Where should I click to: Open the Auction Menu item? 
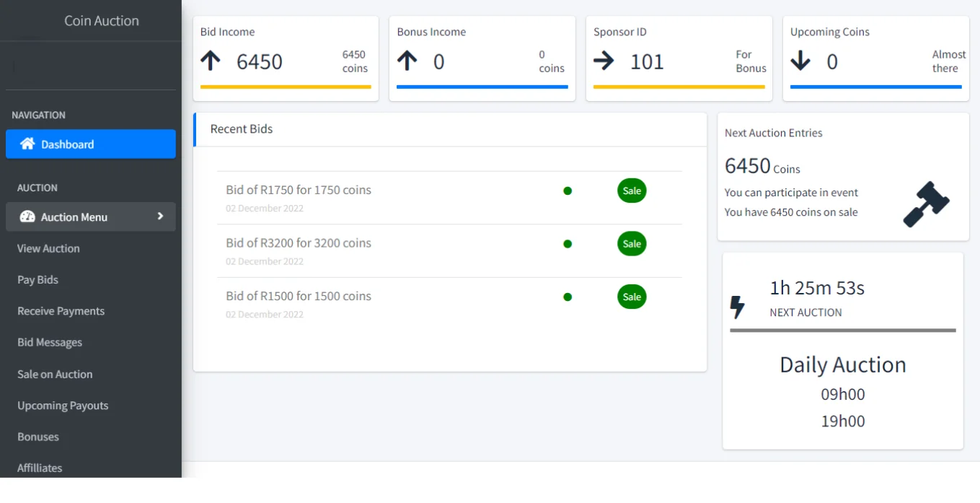(x=91, y=216)
